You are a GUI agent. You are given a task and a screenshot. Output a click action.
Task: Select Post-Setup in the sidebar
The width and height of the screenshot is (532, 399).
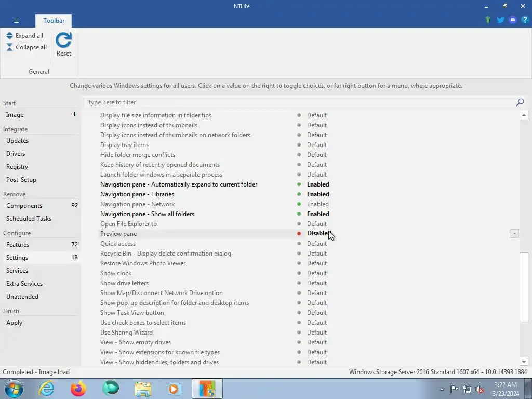tap(41, 179)
